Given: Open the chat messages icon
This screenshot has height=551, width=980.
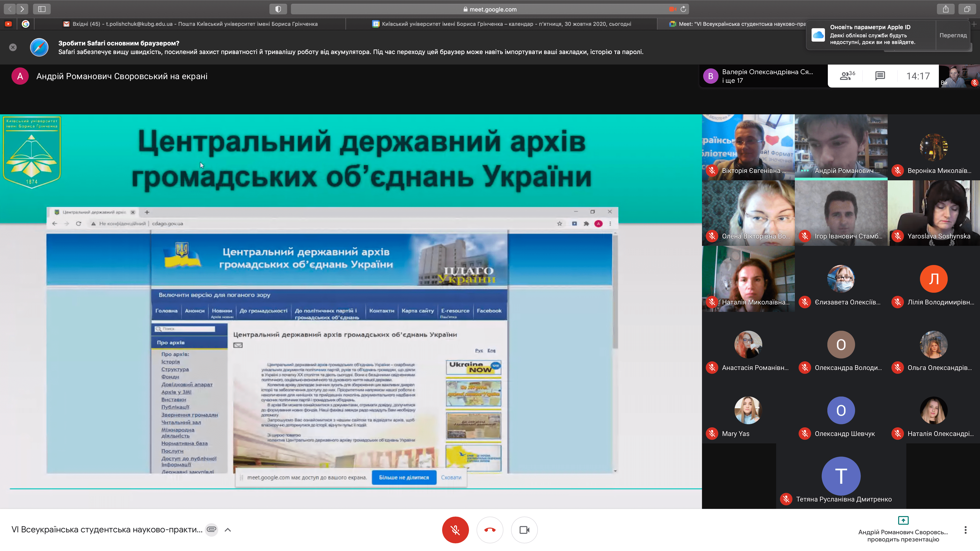Looking at the screenshot, I should tap(880, 76).
